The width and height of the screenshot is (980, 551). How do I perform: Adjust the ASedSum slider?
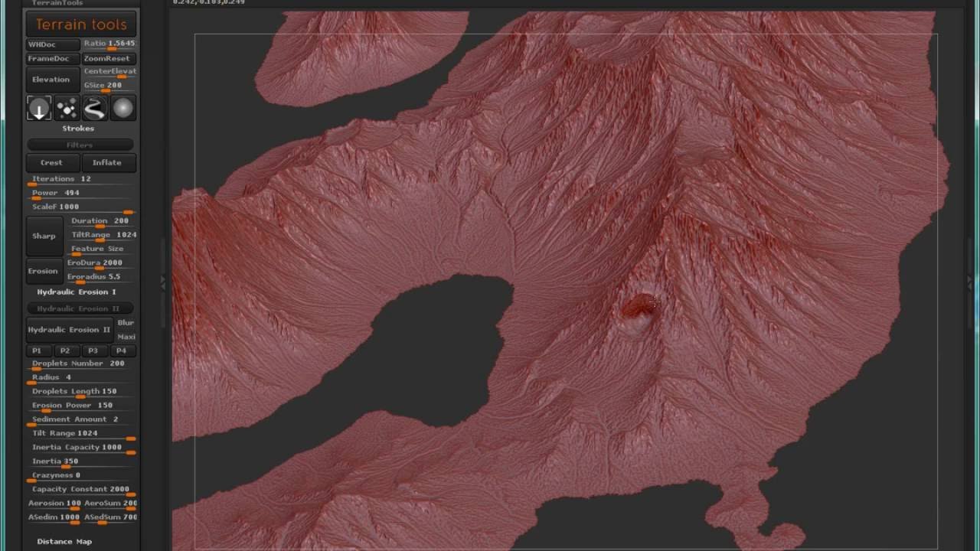click(110, 518)
